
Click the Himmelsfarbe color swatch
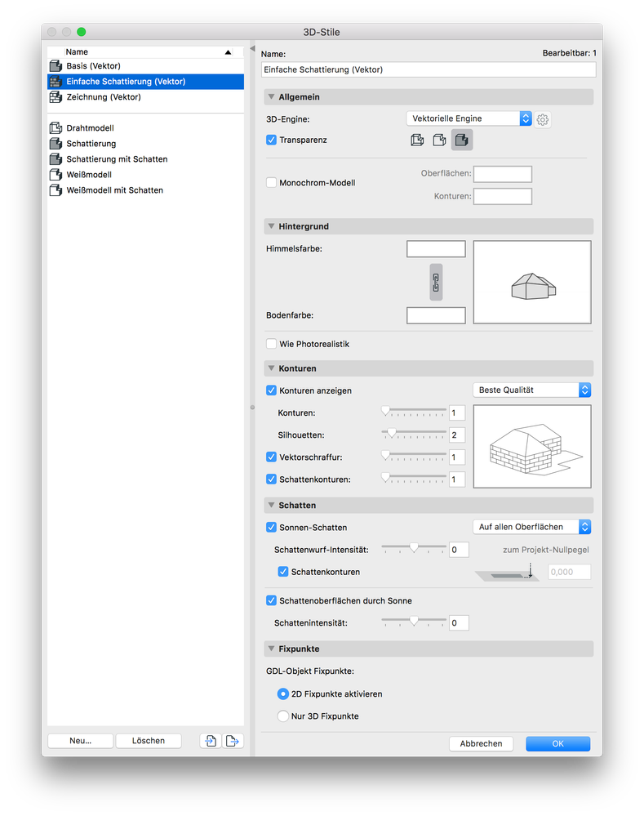(x=436, y=249)
